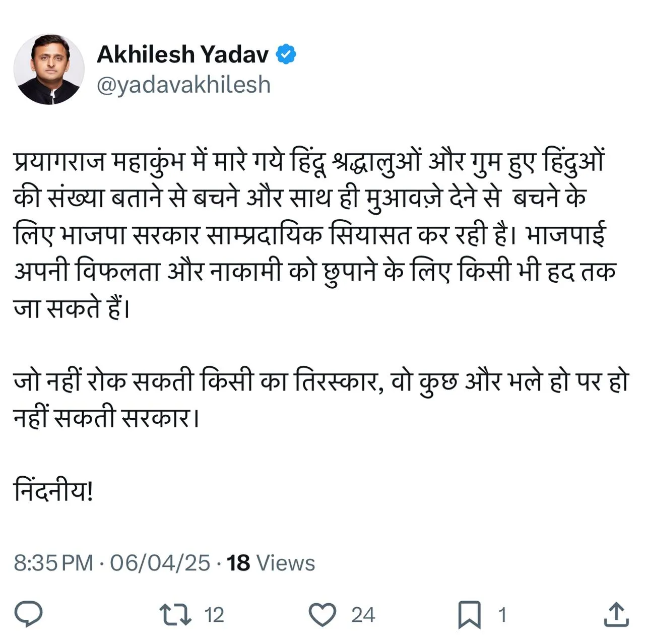645x644 pixels.
Task: Share the tweet via the upload icon
Action: 616,615
